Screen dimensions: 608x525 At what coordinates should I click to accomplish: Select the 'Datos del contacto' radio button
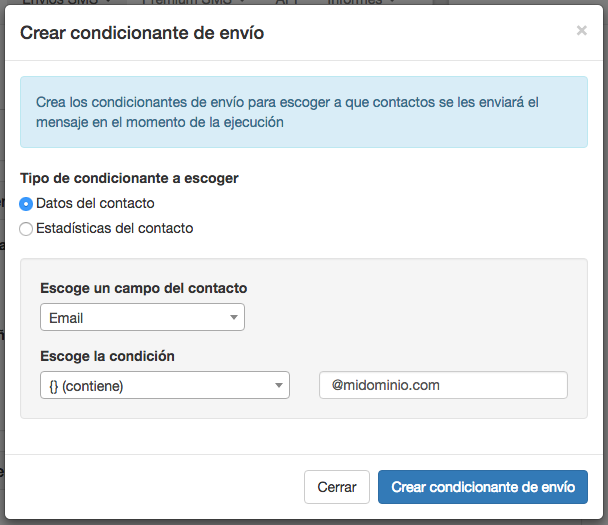(26, 204)
